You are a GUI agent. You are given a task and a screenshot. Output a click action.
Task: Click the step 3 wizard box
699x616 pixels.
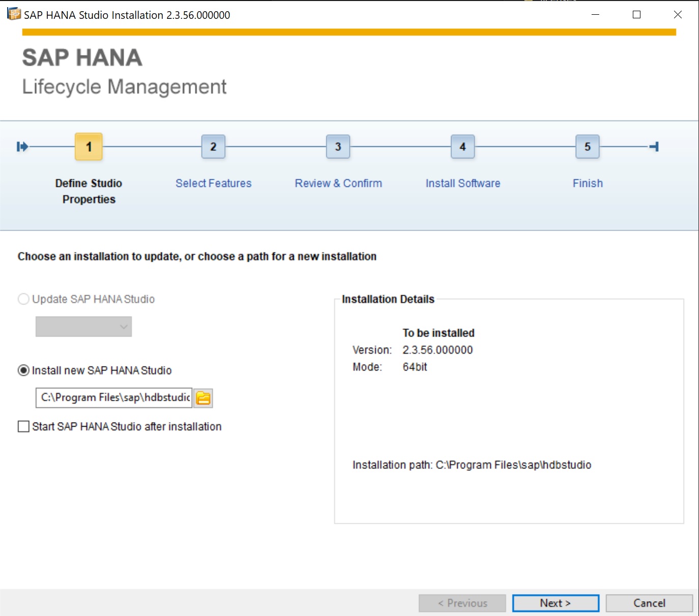(x=338, y=147)
